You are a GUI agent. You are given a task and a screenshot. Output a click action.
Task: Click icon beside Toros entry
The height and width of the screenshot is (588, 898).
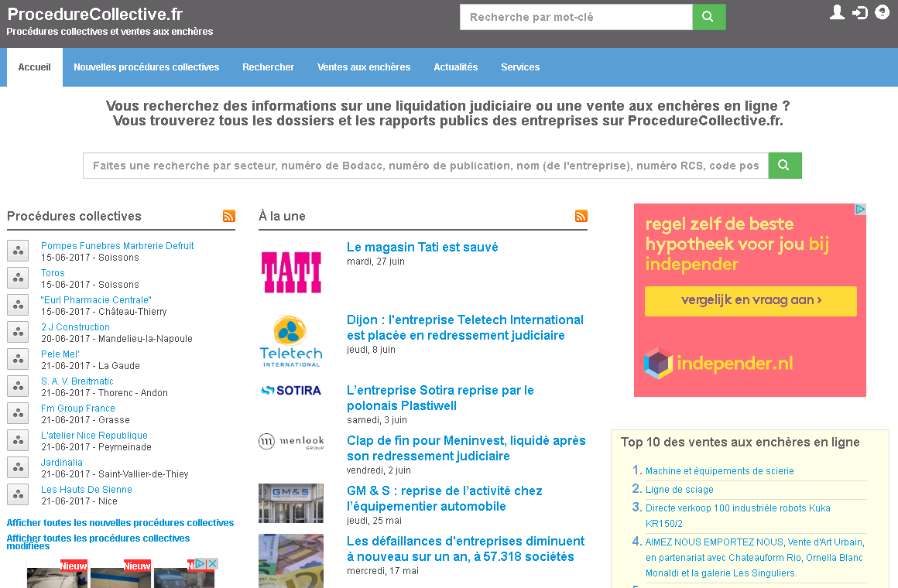click(18, 278)
